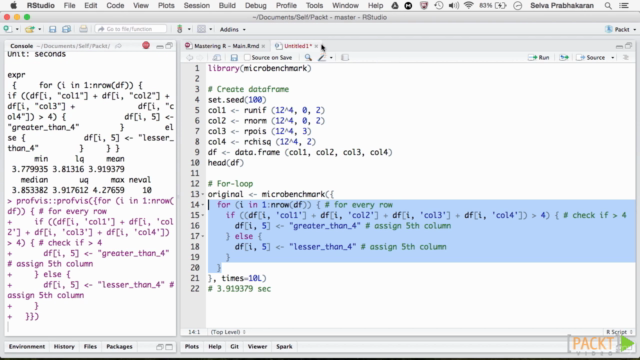This screenshot has width=640, height=360.
Task: Minimize the Console pane
Action: (x=160, y=46)
